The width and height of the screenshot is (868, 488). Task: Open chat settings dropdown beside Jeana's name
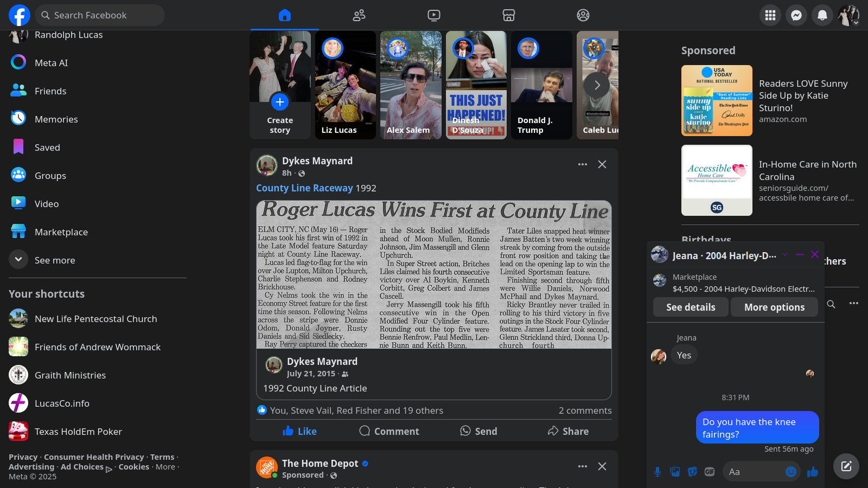pos(784,255)
